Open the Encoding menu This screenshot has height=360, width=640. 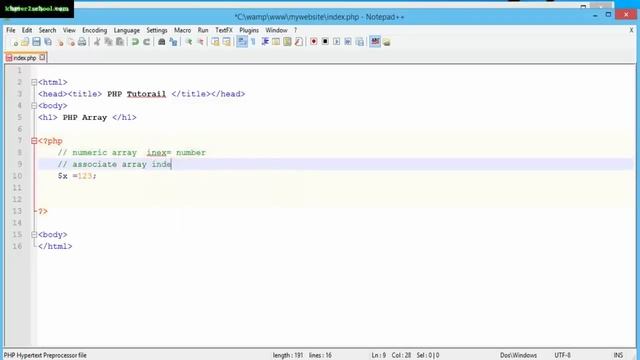(x=94, y=30)
